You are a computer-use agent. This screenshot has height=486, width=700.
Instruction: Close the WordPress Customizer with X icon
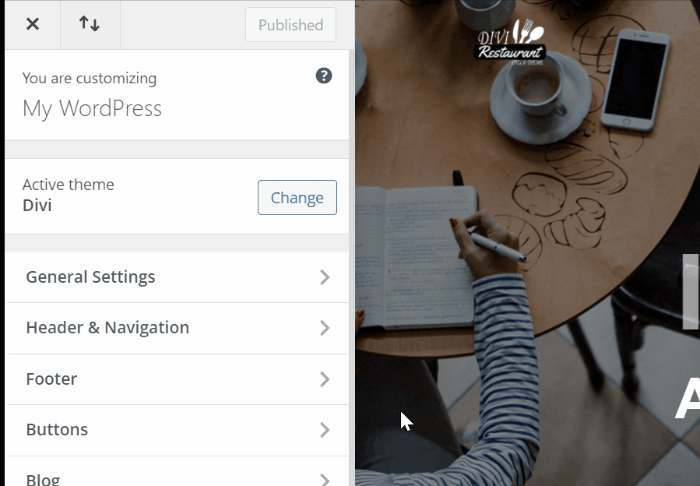coord(33,24)
